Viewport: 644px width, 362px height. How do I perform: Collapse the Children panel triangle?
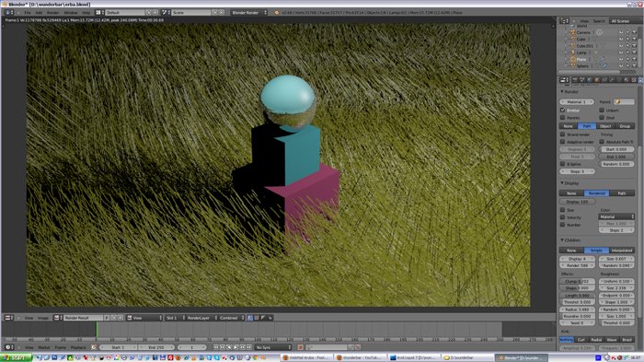coord(562,239)
